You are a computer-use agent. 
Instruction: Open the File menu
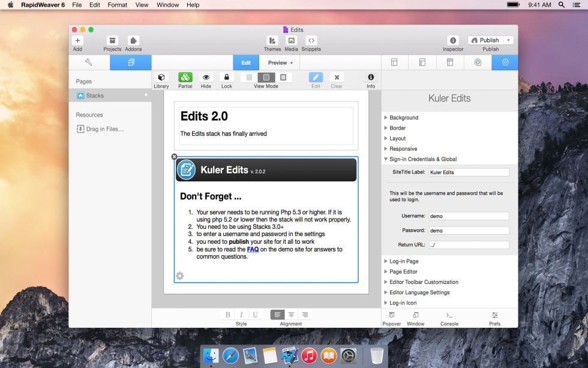coord(77,5)
